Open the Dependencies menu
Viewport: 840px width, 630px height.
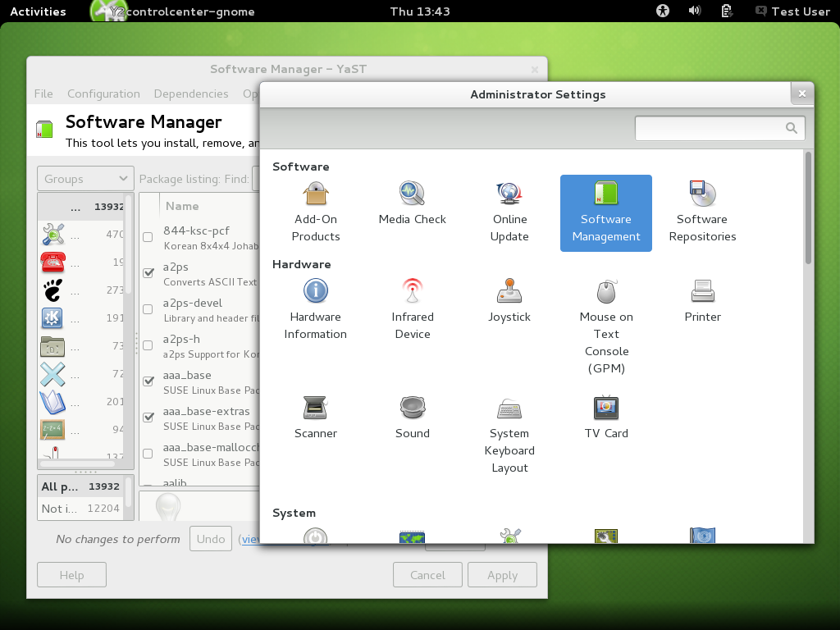tap(190, 94)
